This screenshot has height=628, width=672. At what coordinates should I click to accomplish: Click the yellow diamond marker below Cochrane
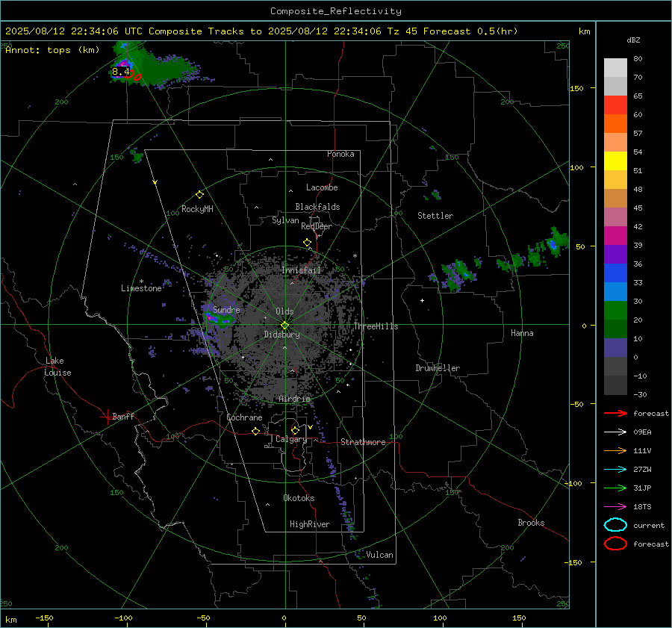tap(256, 432)
